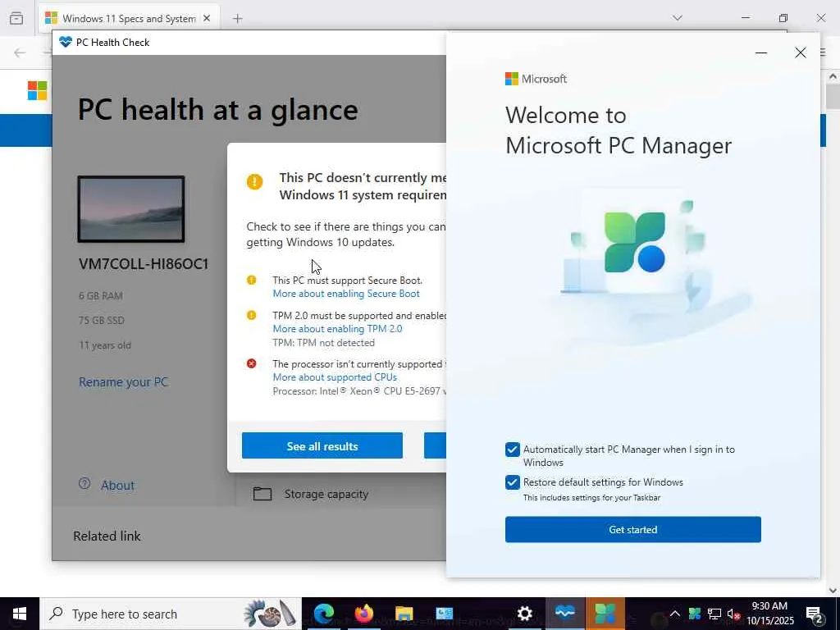Image resolution: width=840 pixels, height=630 pixels.
Task: Open Microsoft Edge from the taskbar
Action: coord(324,614)
